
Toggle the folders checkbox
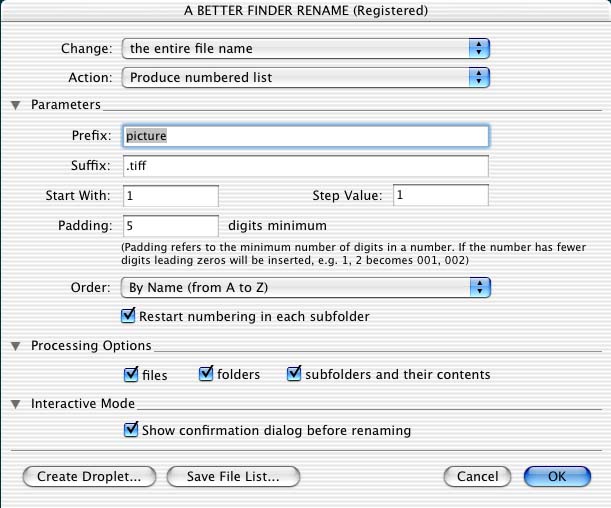coord(206,374)
